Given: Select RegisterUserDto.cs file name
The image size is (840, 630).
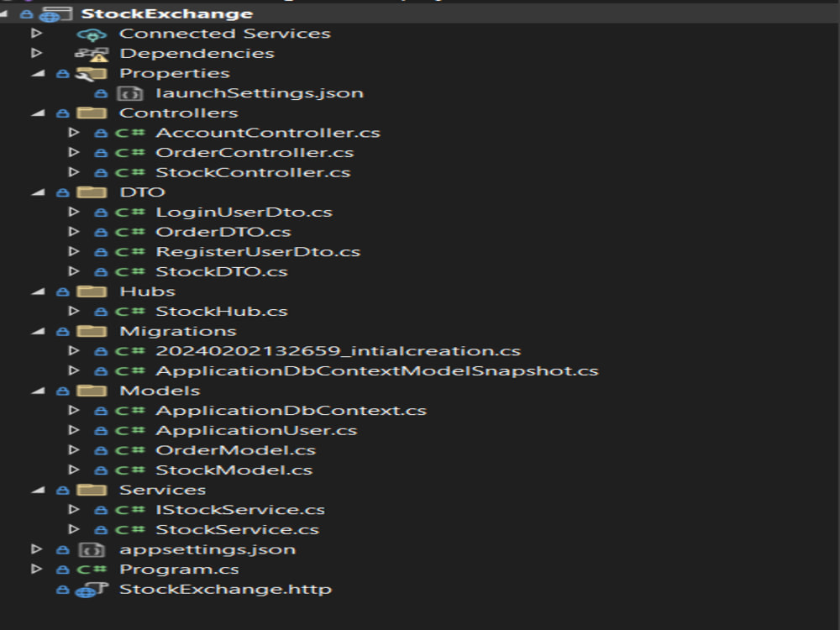Looking at the screenshot, I should (258, 252).
